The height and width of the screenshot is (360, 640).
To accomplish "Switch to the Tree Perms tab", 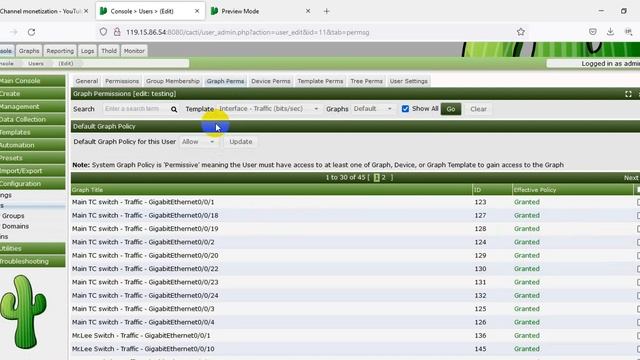I will [367, 81].
